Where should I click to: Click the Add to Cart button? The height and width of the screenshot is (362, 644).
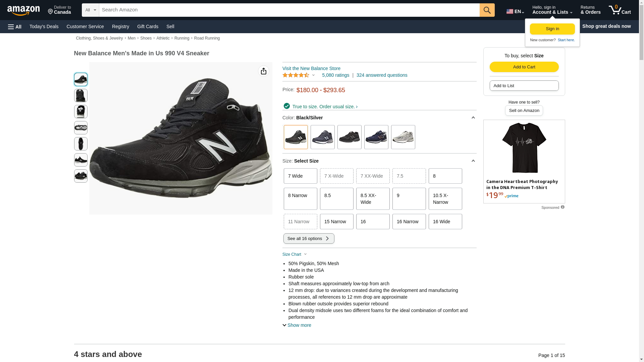tap(524, 67)
